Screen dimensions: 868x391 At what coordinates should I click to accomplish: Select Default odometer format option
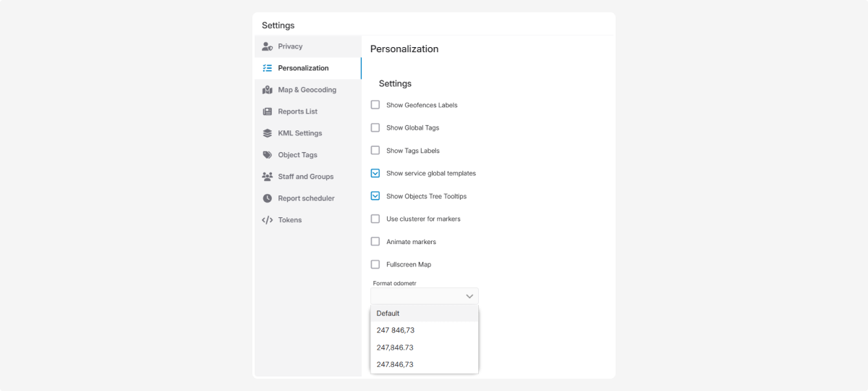(x=388, y=314)
